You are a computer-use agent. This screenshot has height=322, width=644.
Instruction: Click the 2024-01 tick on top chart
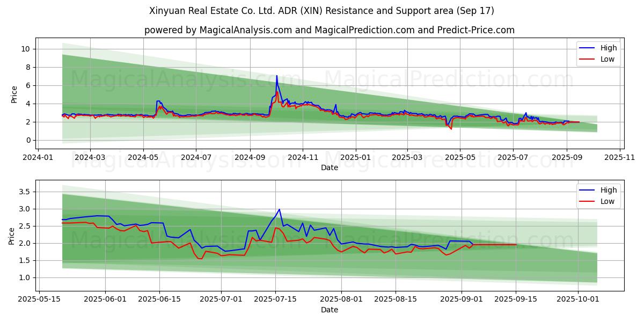coord(37,157)
